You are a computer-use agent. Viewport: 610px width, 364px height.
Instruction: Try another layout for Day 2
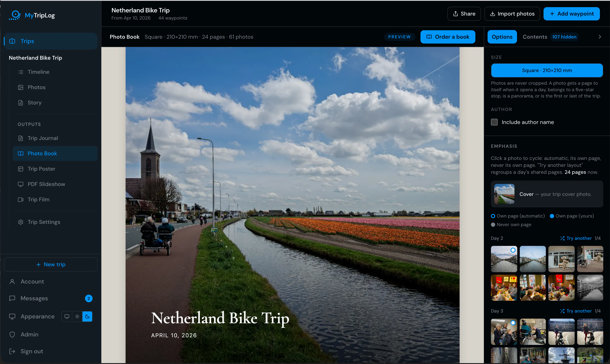coord(576,238)
